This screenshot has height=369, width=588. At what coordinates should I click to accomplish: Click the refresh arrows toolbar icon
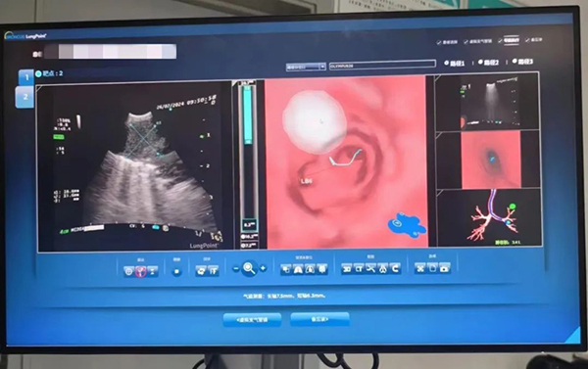(201, 270)
